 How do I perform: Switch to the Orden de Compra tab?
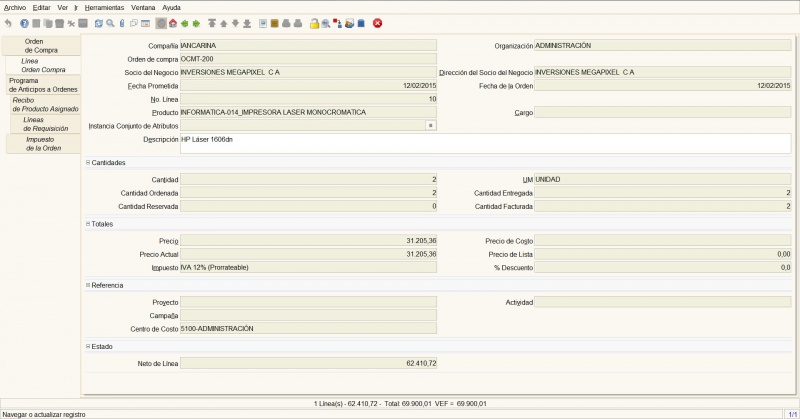[41, 46]
